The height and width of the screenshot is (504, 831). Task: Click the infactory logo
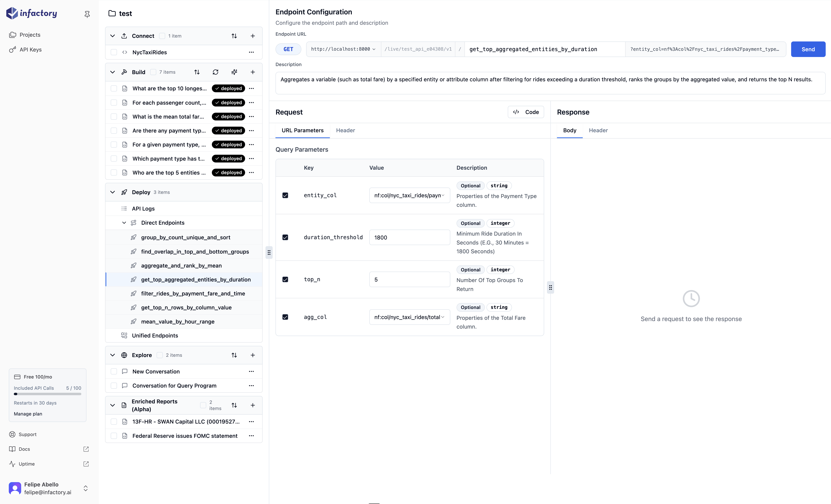pos(32,13)
